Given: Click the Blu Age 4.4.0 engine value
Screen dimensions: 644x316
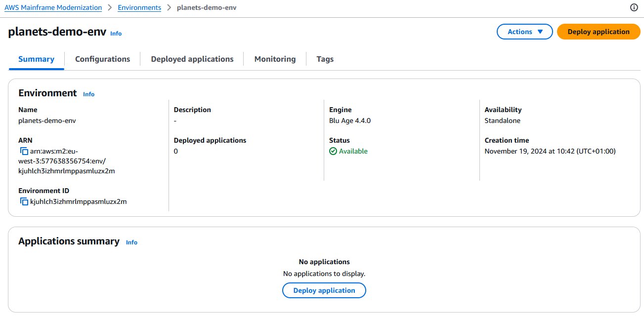Looking at the screenshot, I should [349, 120].
